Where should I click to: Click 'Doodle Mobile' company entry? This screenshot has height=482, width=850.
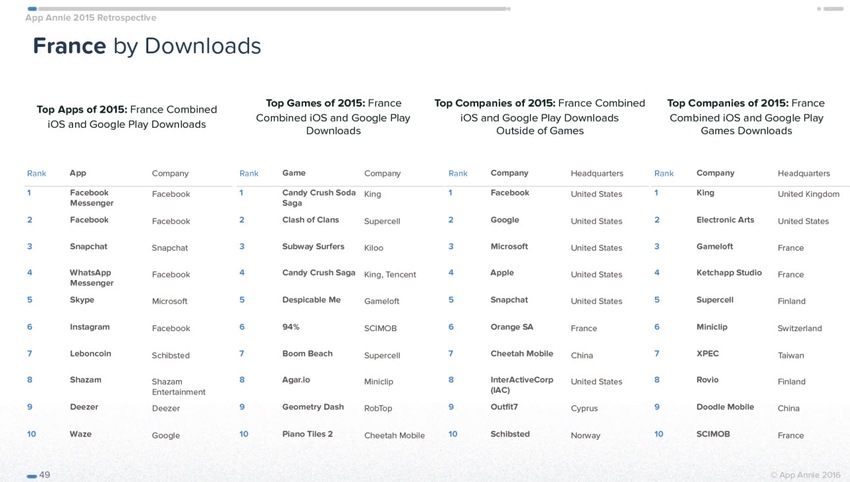pyautogui.click(x=725, y=407)
